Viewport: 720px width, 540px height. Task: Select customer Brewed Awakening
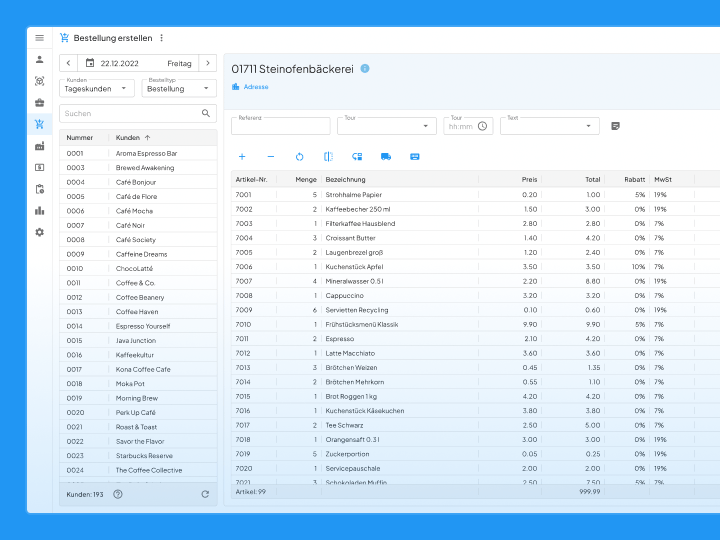pyautogui.click(x=138, y=168)
